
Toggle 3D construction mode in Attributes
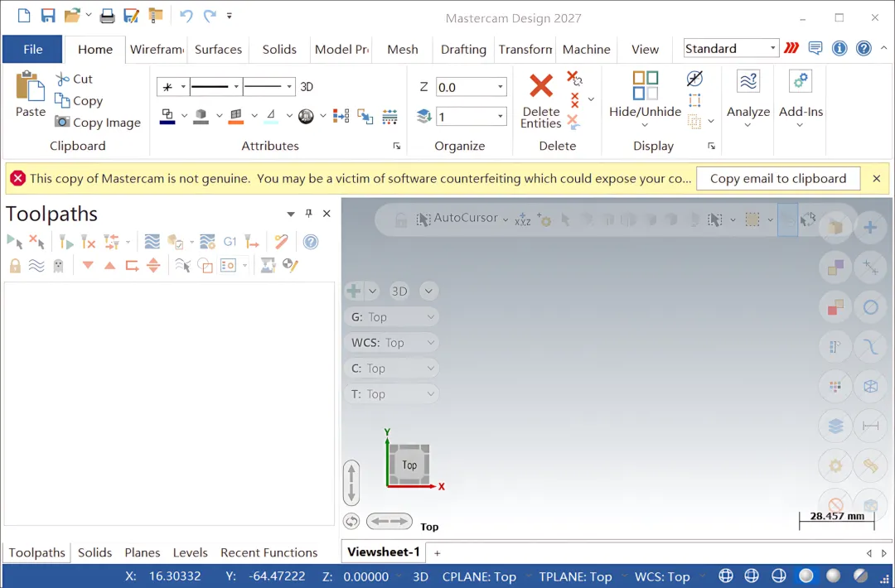[x=307, y=87]
